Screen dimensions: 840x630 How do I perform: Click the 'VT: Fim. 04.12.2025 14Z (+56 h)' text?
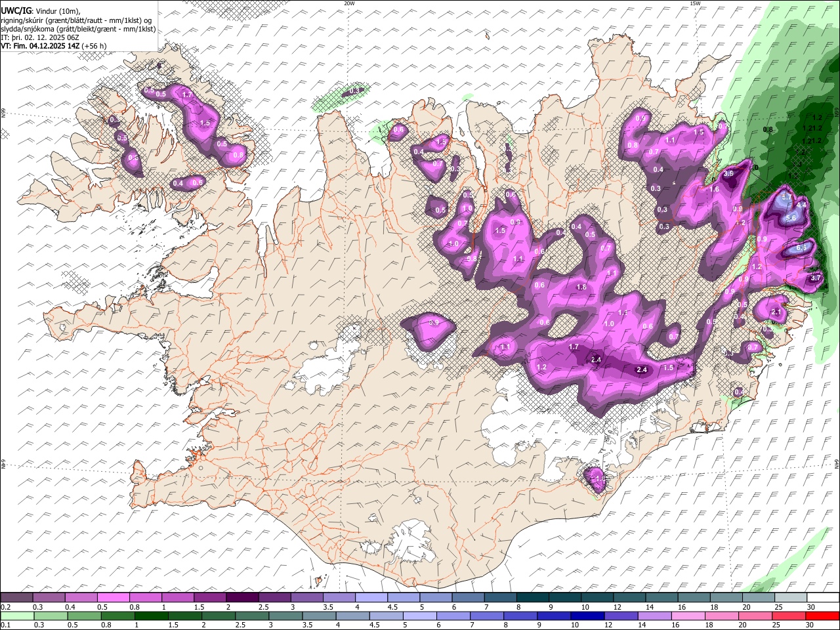pos(54,46)
